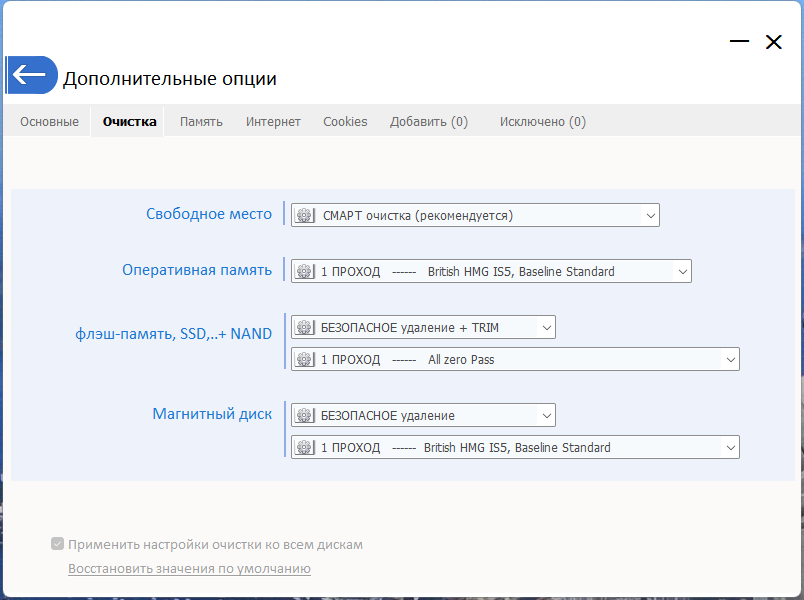Close the Дополнительные опции window
The image size is (804, 600).
[773, 42]
